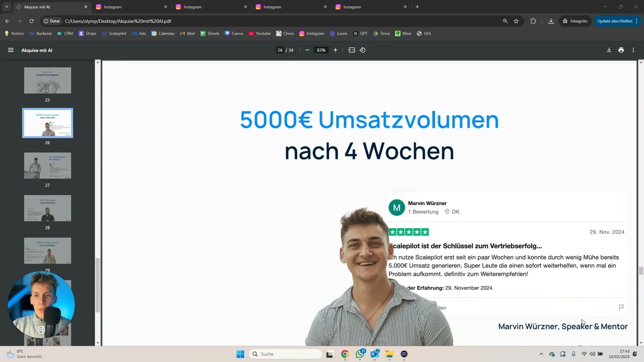This screenshot has height=362, width=644.
Task: Open the tab search dropdown arrow
Action: tap(7, 7)
